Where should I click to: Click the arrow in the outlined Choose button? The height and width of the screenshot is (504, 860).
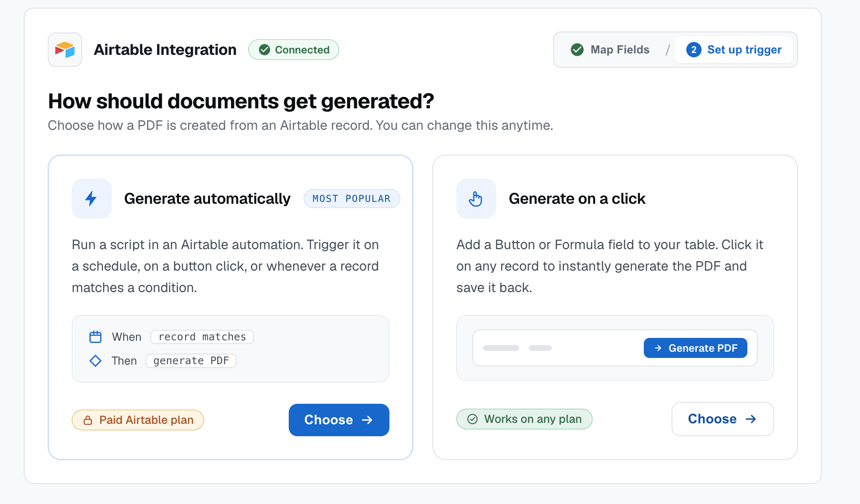pos(751,419)
